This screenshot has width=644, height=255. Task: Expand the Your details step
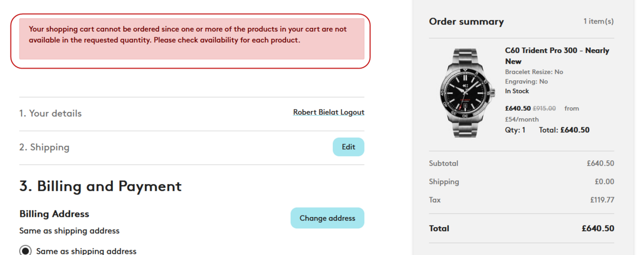[x=50, y=114]
